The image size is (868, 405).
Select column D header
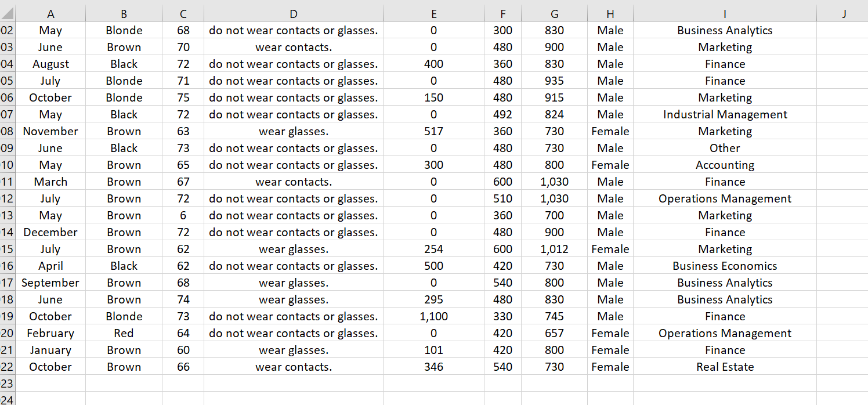click(293, 13)
